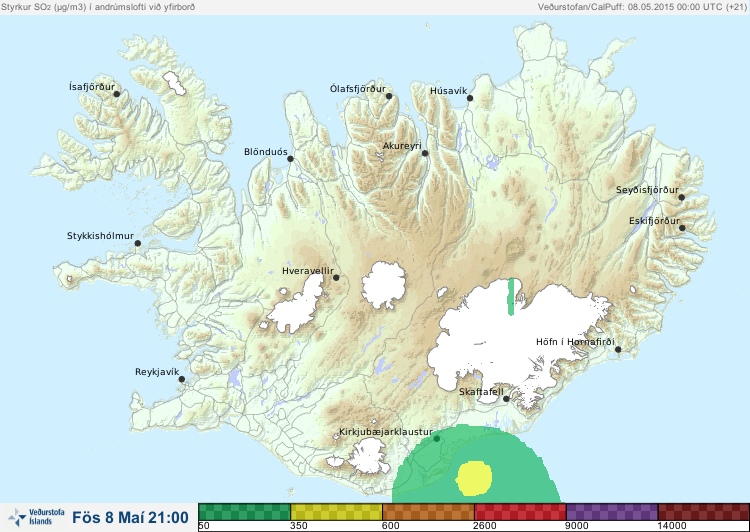750x532 pixels.
Task: Click the Reykjavík city marker dot
Action: click(x=182, y=379)
